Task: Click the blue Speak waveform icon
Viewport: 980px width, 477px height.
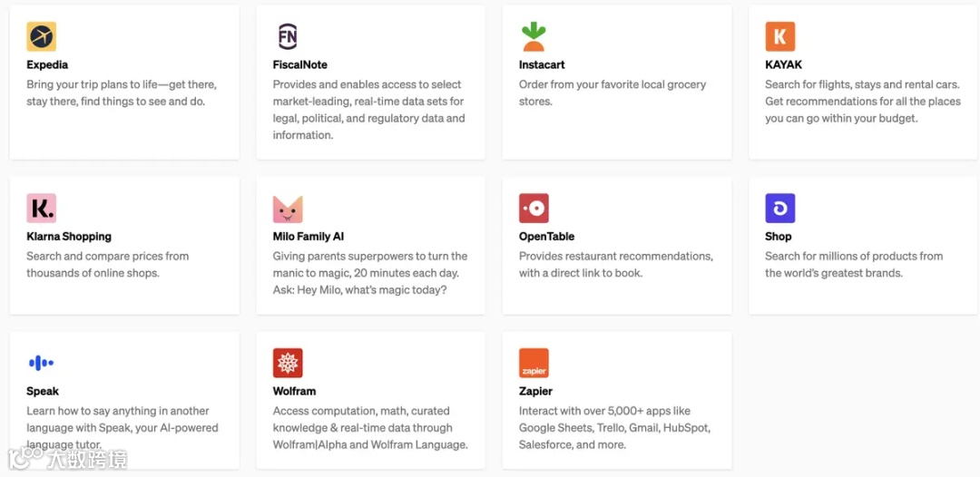Action: coord(41,363)
